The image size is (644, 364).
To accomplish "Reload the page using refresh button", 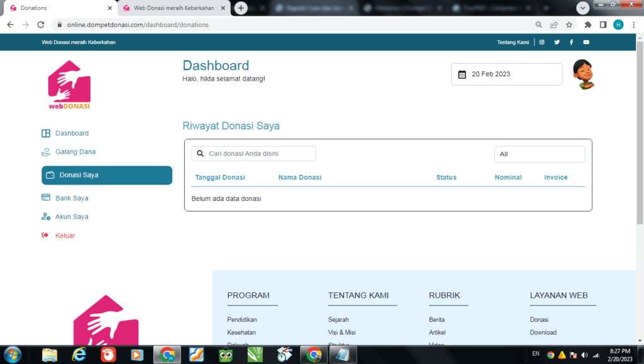I will [41, 25].
